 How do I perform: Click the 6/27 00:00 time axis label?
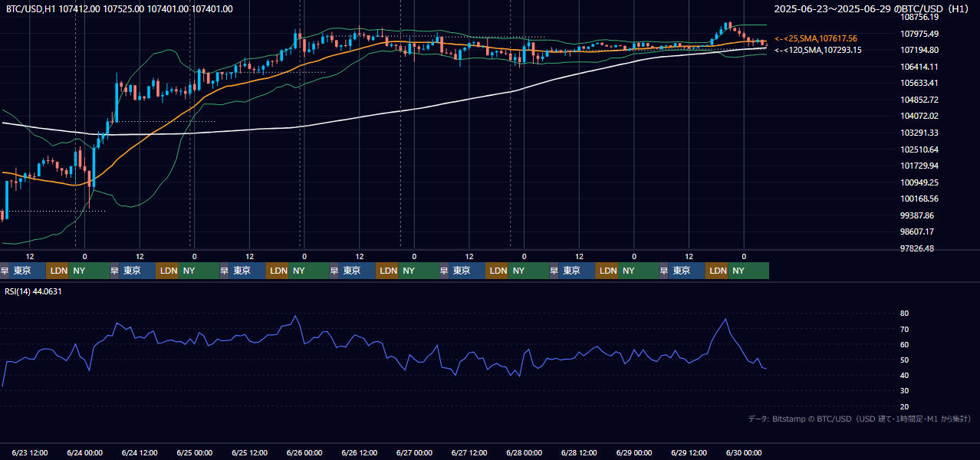pos(414,452)
